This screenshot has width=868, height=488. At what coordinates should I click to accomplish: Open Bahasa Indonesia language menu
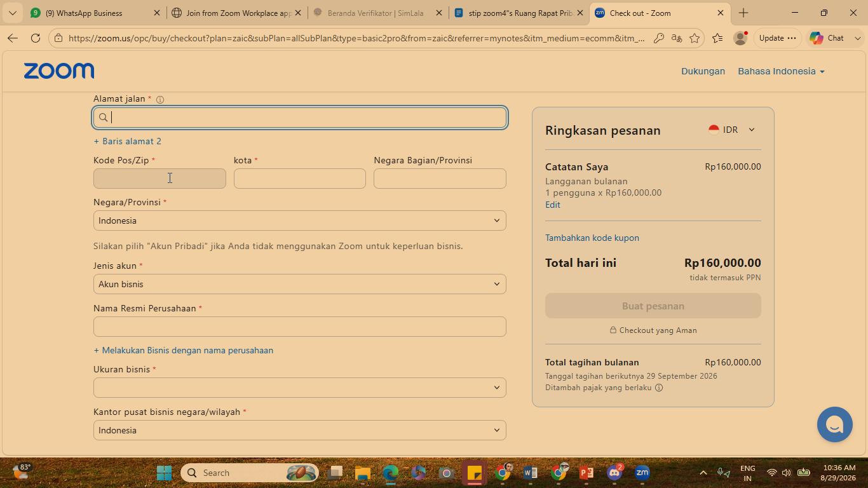(x=781, y=71)
